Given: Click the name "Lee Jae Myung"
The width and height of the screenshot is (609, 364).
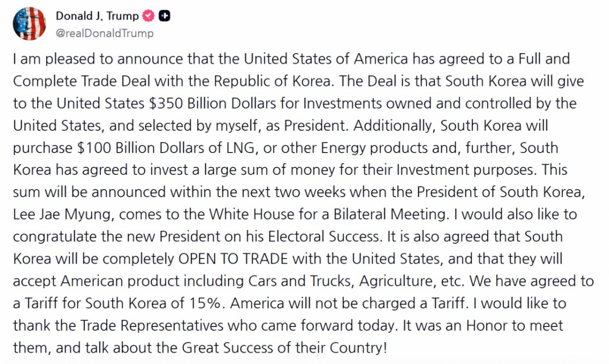Looking at the screenshot, I should 63,214.
